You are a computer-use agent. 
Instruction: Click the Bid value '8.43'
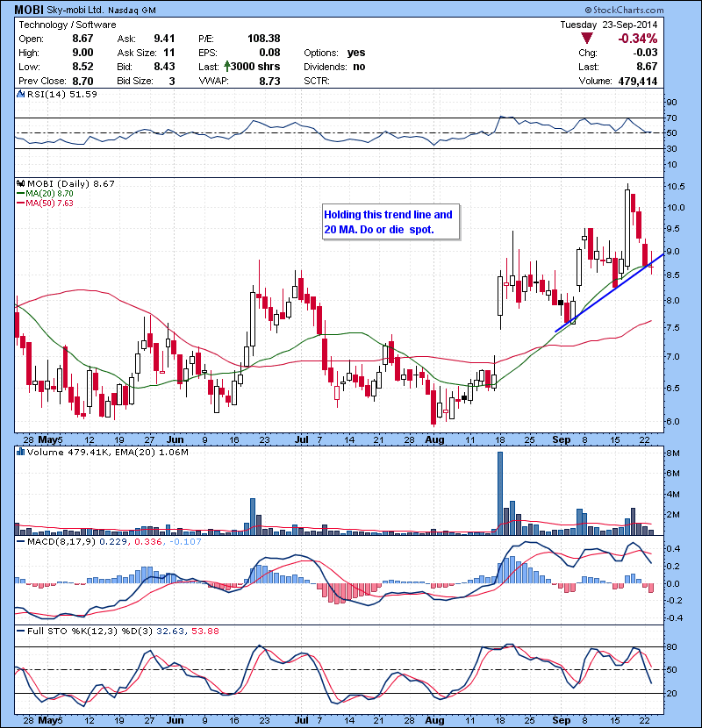pyautogui.click(x=164, y=67)
